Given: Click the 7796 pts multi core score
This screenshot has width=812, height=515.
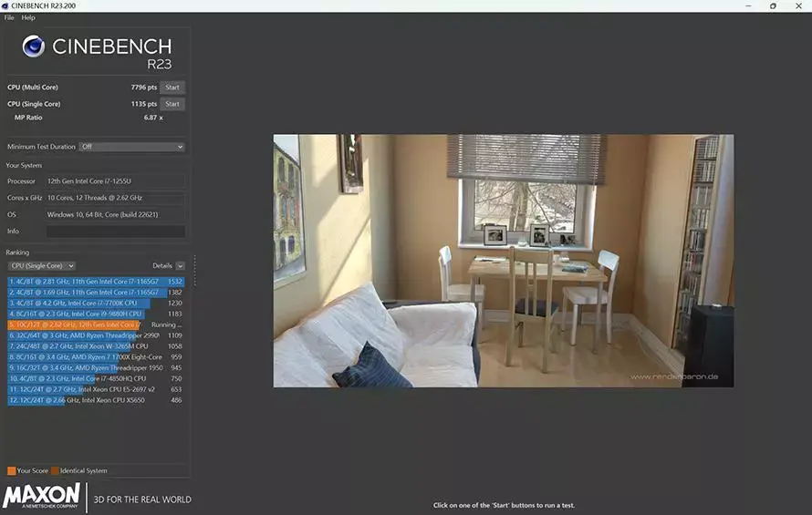Looking at the screenshot, I should (144, 88).
